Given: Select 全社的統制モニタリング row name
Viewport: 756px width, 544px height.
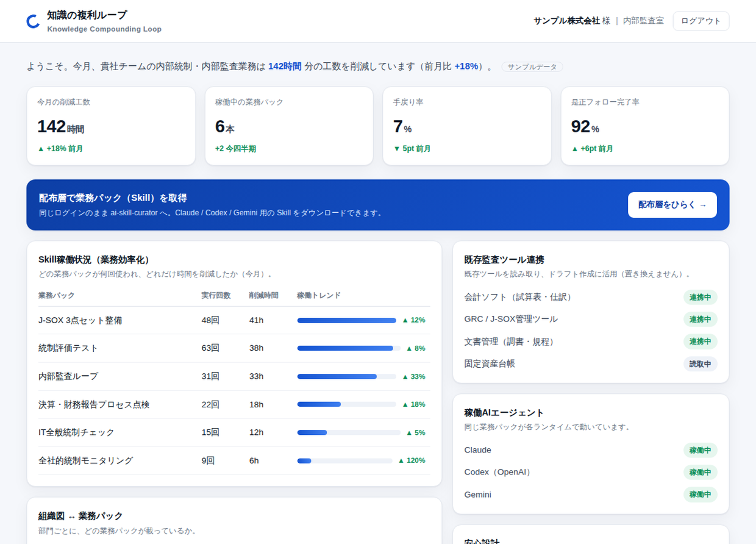Looking at the screenshot, I should coord(85,460).
